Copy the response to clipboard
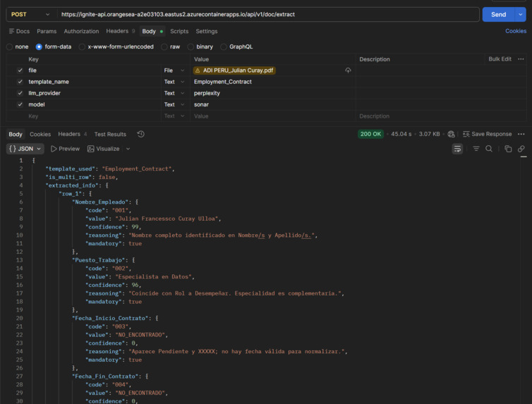Image resolution: width=532 pixels, height=404 pixels. click(x=508, y=149)
